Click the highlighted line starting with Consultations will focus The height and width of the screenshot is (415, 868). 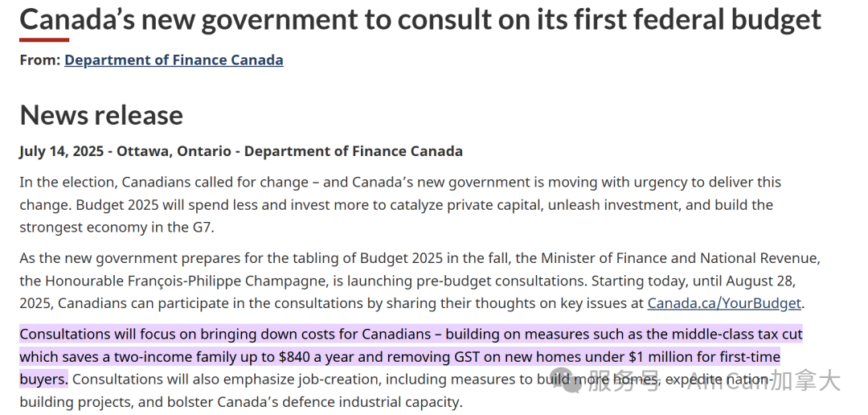(411, 335)
